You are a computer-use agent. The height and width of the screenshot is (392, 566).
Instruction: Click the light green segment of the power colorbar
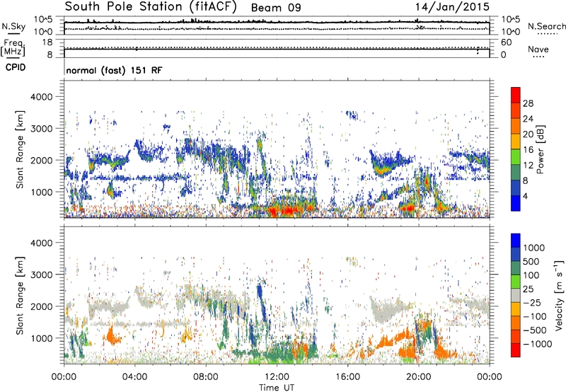(516, 157)
